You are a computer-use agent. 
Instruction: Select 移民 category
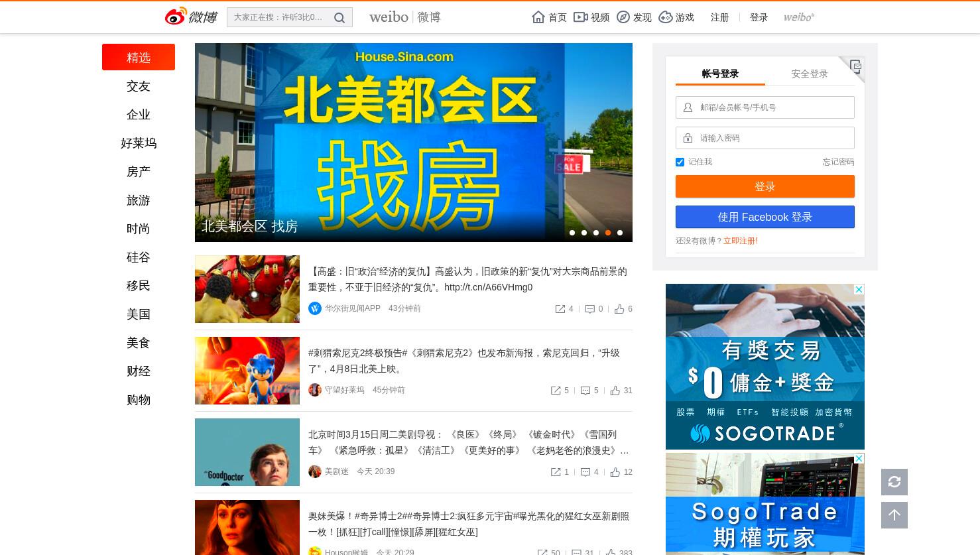(x=139, y=286)
